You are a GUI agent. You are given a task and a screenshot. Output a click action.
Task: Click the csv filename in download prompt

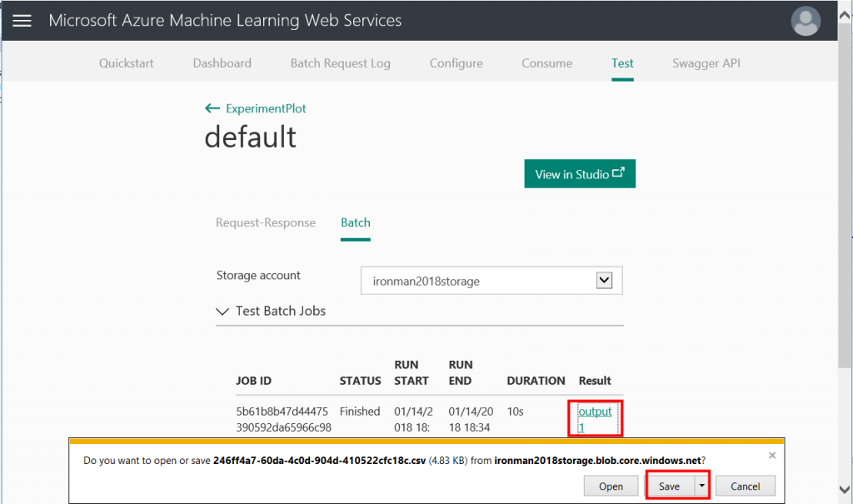pyautogui.click(x=319, y=461)
